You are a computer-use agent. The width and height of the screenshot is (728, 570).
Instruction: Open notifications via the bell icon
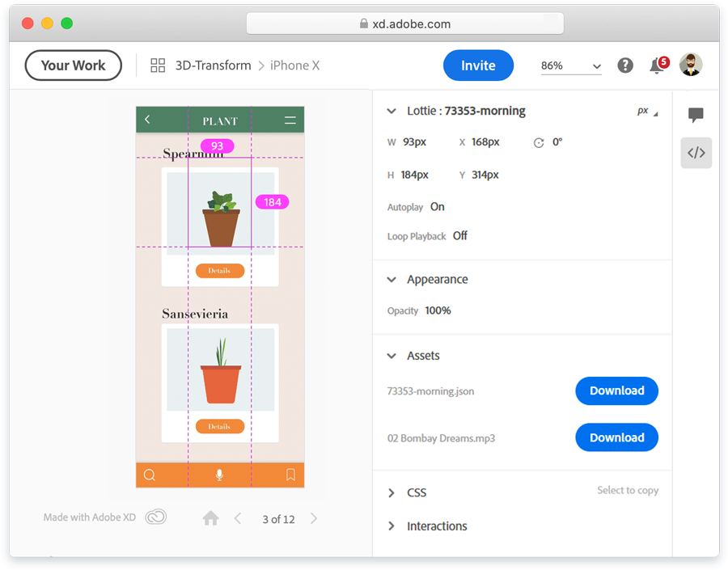click(657, 65)
